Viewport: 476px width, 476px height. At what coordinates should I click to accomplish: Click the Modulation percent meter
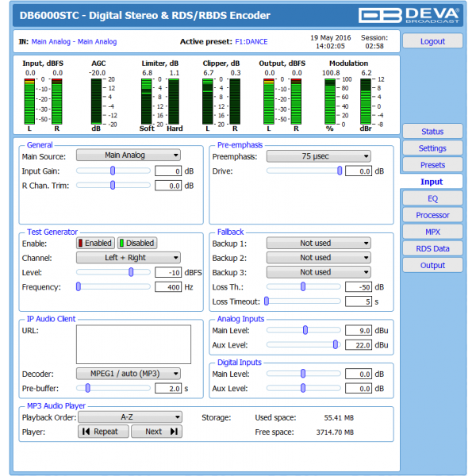coord(330,102)
